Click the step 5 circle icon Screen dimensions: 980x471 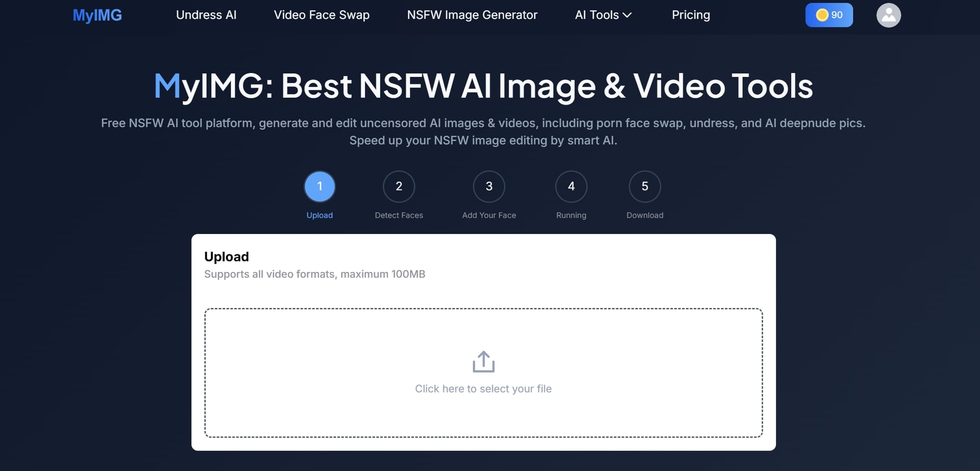tap(645, 187)
